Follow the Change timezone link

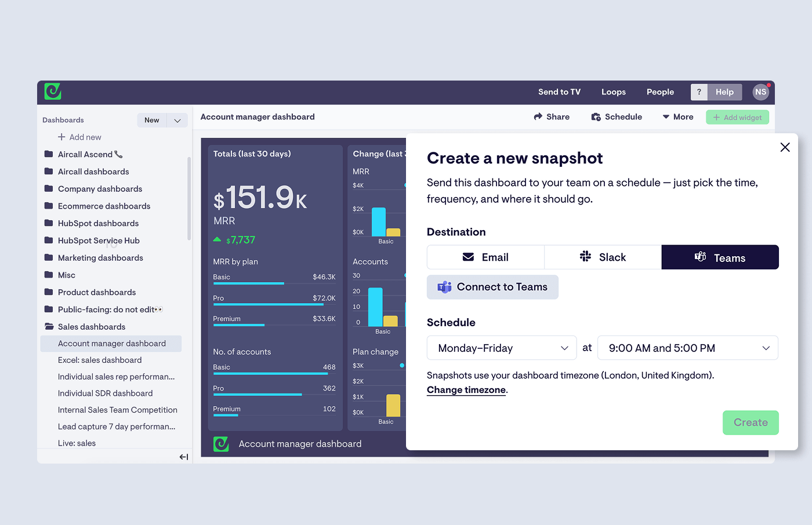click(466, 390)
